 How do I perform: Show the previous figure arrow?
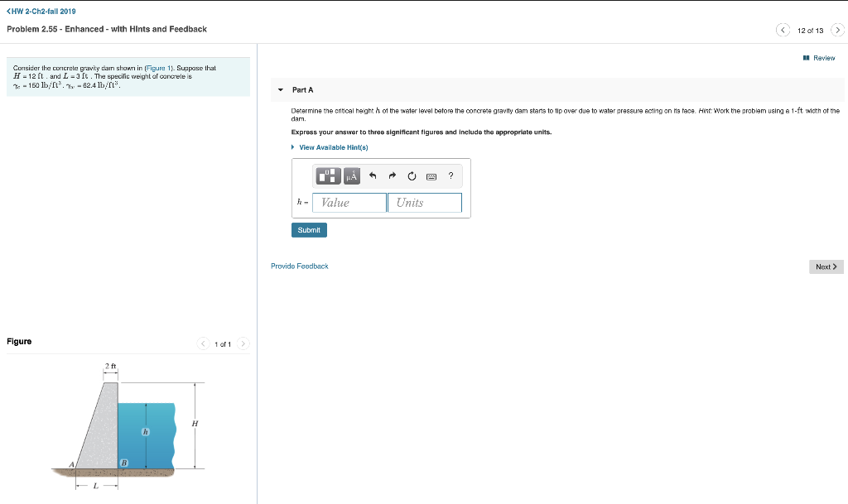click(203, 343)
